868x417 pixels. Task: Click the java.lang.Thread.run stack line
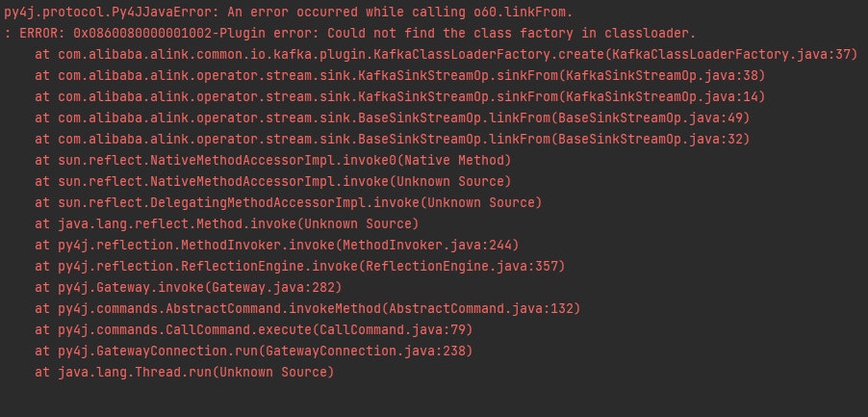point(185,372)
